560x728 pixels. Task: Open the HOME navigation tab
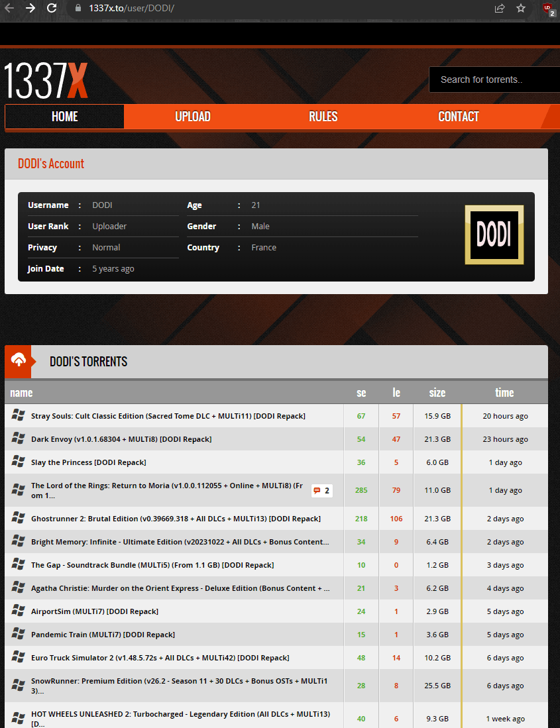64,117
